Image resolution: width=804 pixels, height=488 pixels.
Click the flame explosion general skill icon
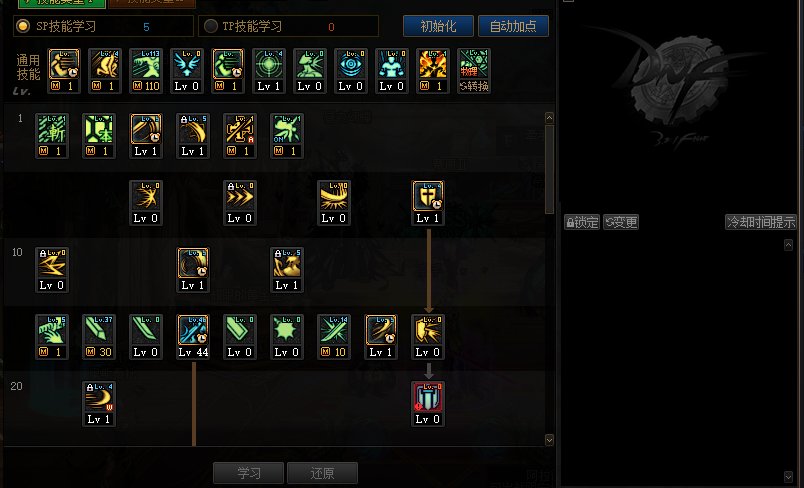[433, 71]
